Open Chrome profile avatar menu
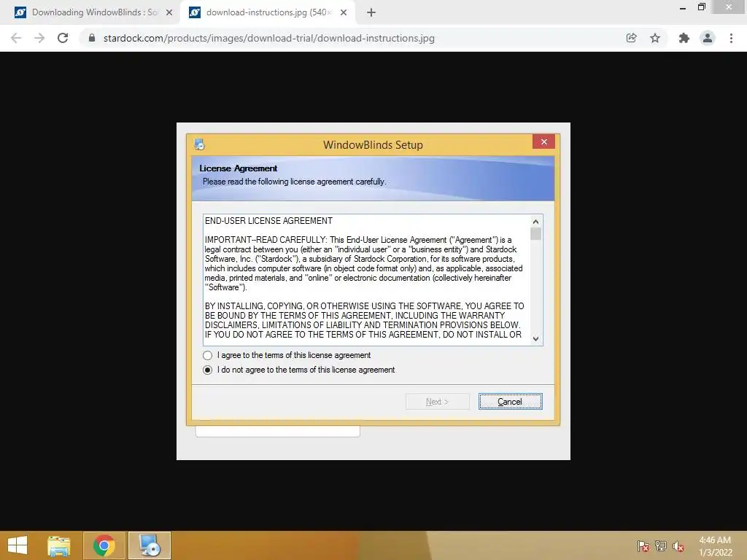This screenshot has width=747, height=560. click(x=708, y=38)
